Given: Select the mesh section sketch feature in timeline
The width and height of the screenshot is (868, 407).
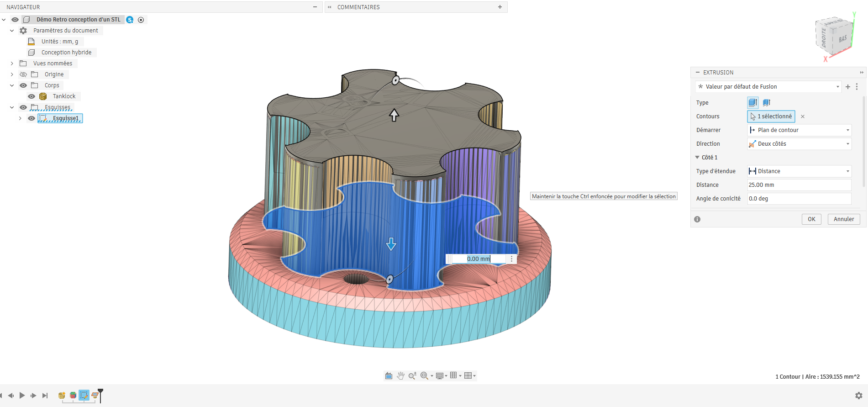Looking at the screenshot, I should pyautogui.click(x=95, y=396).
